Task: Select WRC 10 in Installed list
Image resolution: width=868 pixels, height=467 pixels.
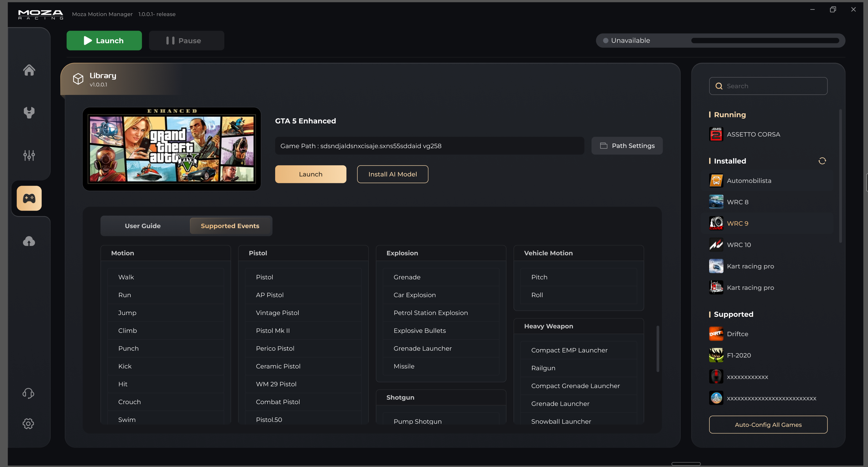Action: [767, 245]
